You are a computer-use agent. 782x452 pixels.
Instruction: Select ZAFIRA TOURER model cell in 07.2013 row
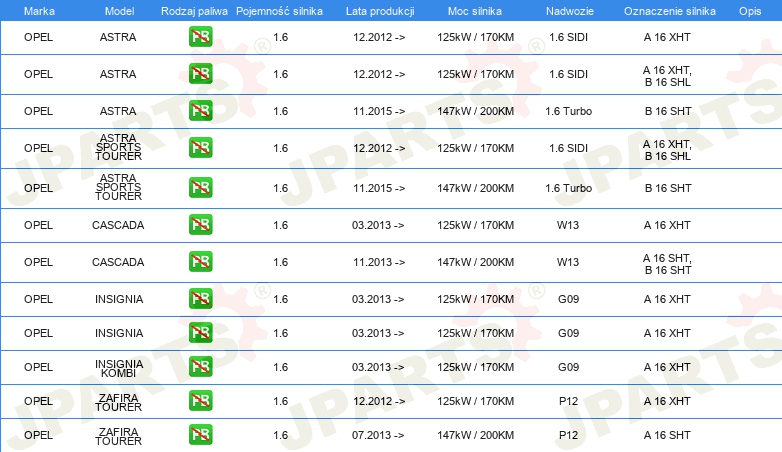point(119,436)
